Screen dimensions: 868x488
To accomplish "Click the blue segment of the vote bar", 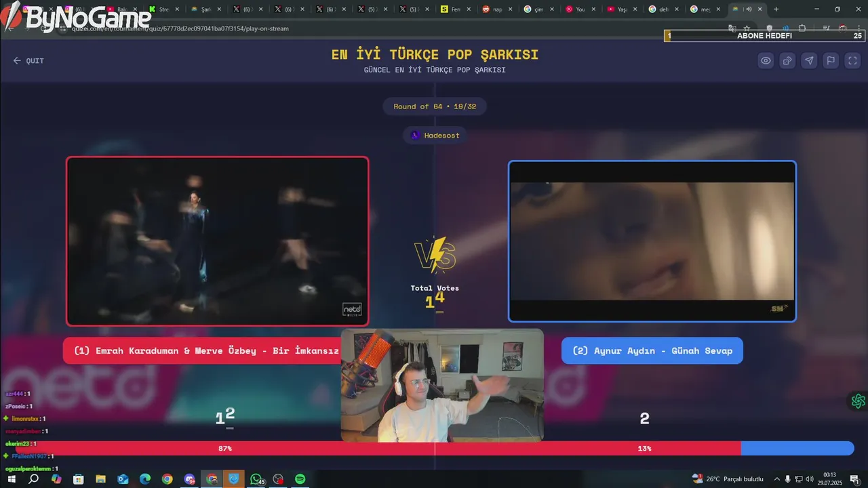I will point(797,449).
